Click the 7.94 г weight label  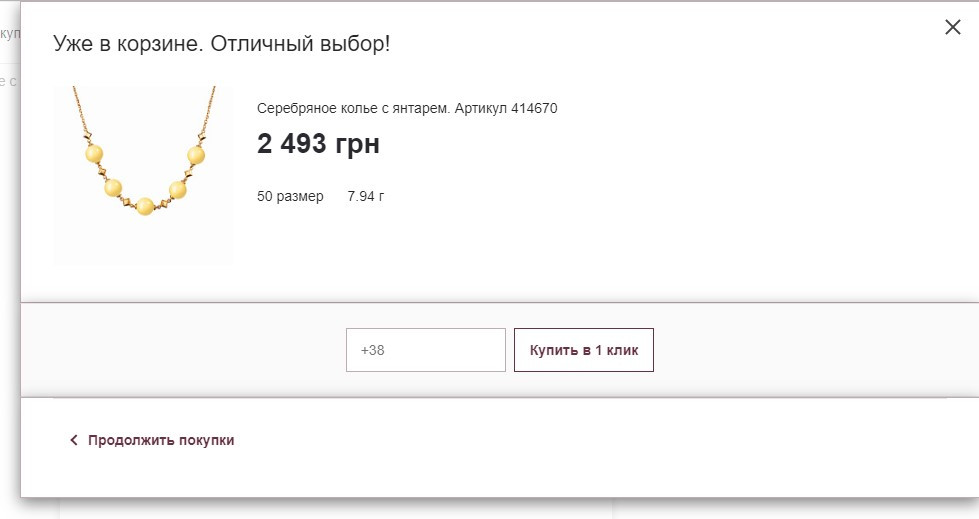tap(365, 196)
